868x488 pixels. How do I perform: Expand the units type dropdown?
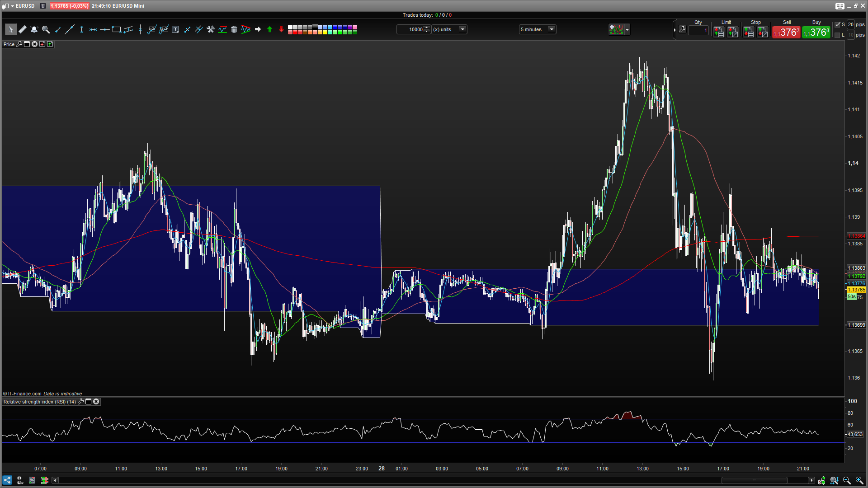click(x=462, y=29)
